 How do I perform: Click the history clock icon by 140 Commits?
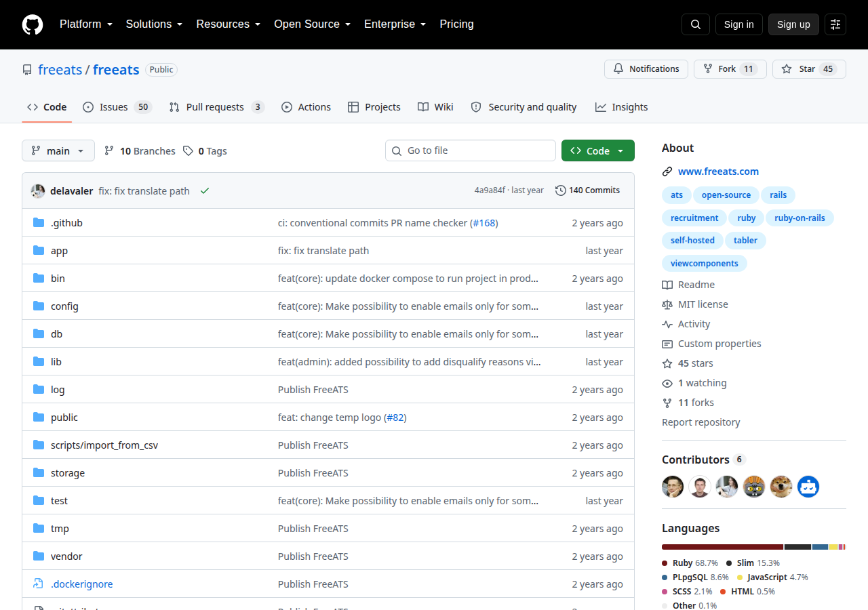(561, 190)
